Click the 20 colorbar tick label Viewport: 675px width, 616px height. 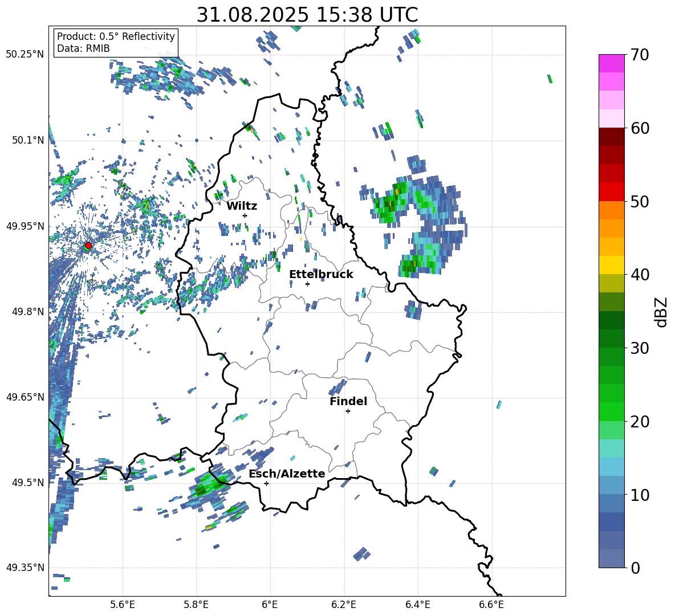click(640, 421)
